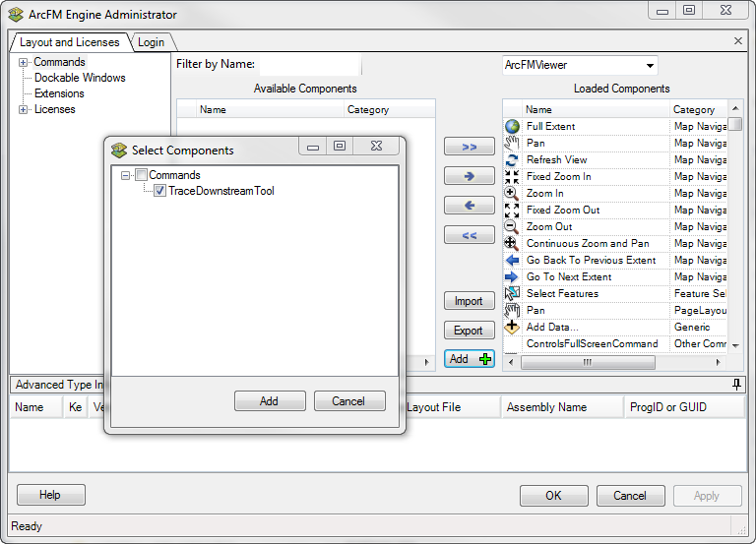The height and width of the screenshot is (544, 756).
Task: Click the Go To Next Extent arrow icon
Action: point(512,277)
